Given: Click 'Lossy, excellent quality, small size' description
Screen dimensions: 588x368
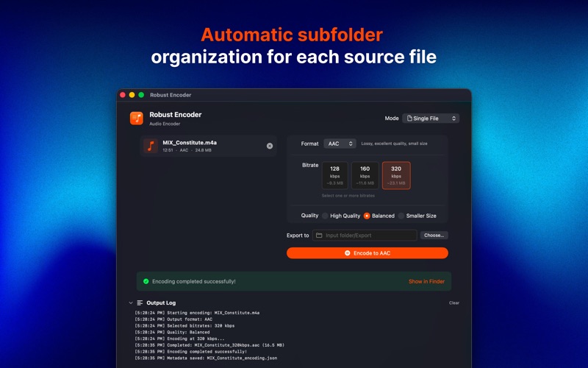Looking at the screenshot, I should 394,144.
